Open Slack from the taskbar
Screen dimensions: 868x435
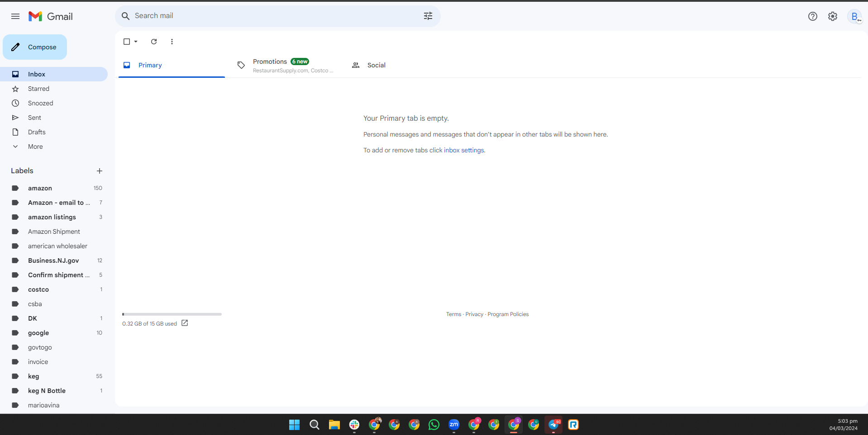[x=354, y=425]
